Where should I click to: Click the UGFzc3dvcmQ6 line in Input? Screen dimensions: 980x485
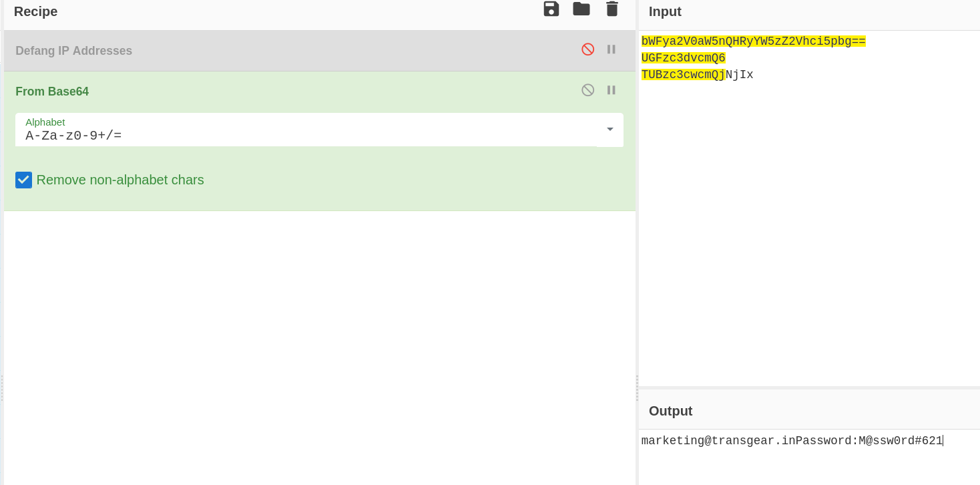683,58
